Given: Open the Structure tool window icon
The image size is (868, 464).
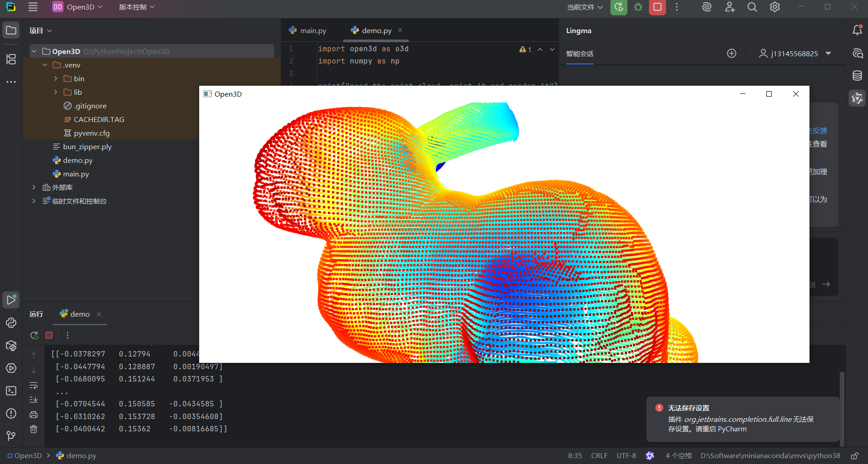Looking at the screenshot, I should (x=11, y=59).
